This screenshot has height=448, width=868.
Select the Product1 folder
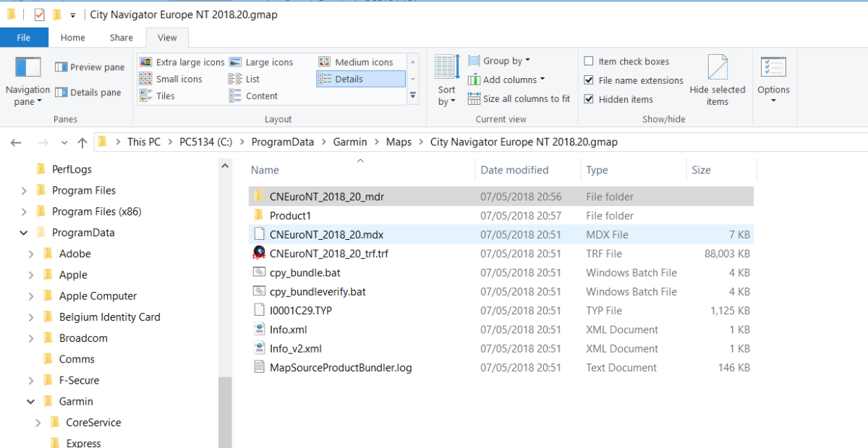[501, 215]
